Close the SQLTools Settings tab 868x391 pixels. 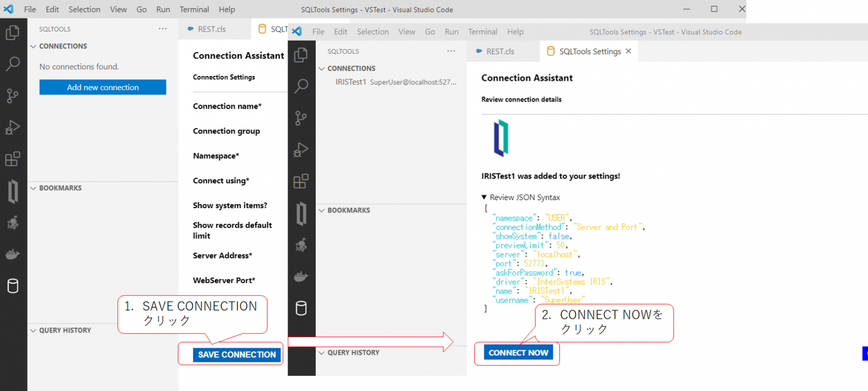pos(628,51)
